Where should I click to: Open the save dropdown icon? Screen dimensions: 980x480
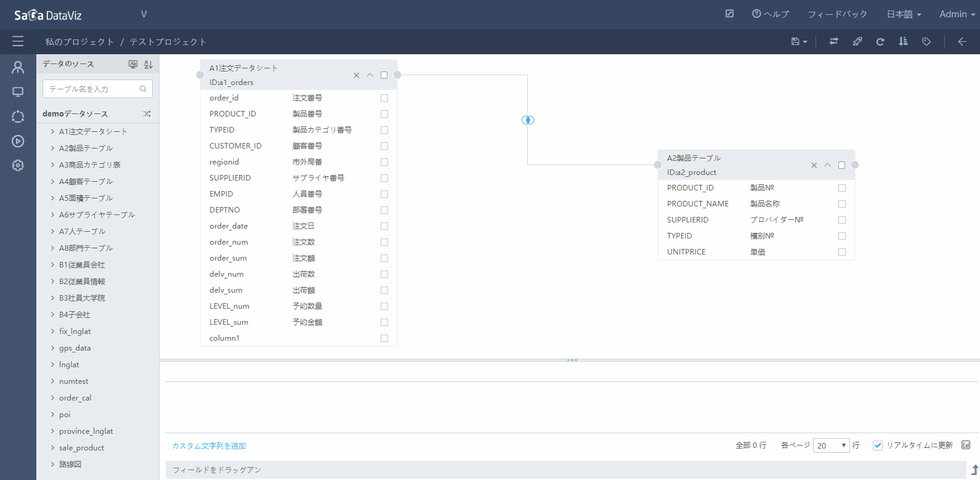[799, 41]
